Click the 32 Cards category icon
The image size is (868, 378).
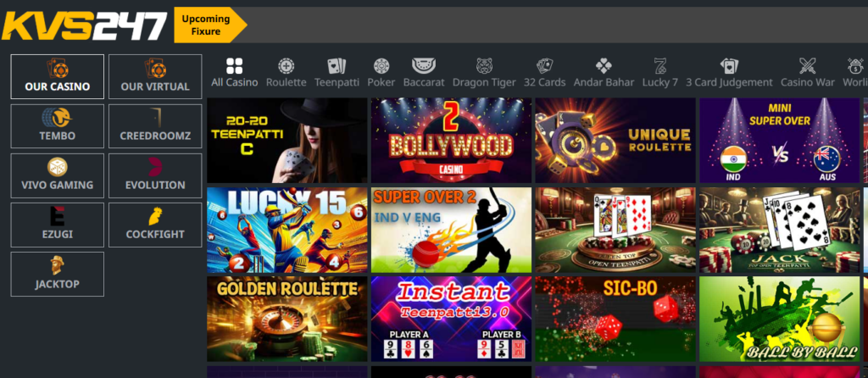(545, 66)
